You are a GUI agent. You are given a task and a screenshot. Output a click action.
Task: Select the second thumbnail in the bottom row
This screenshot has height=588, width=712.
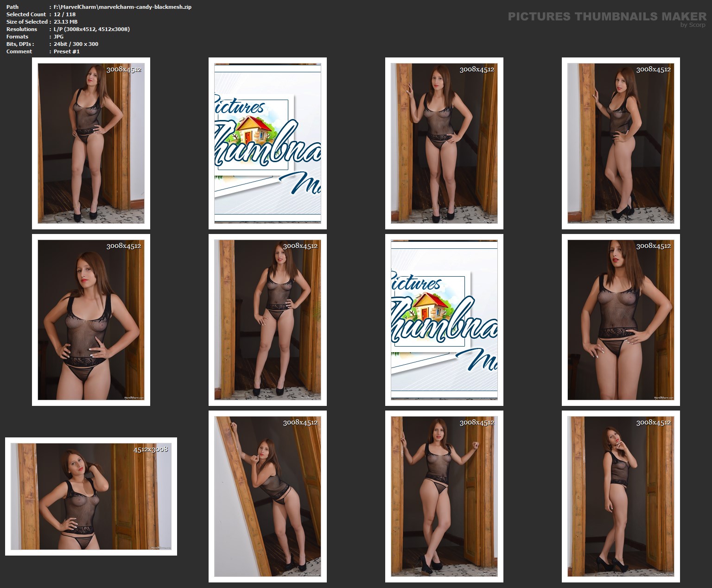267,496
